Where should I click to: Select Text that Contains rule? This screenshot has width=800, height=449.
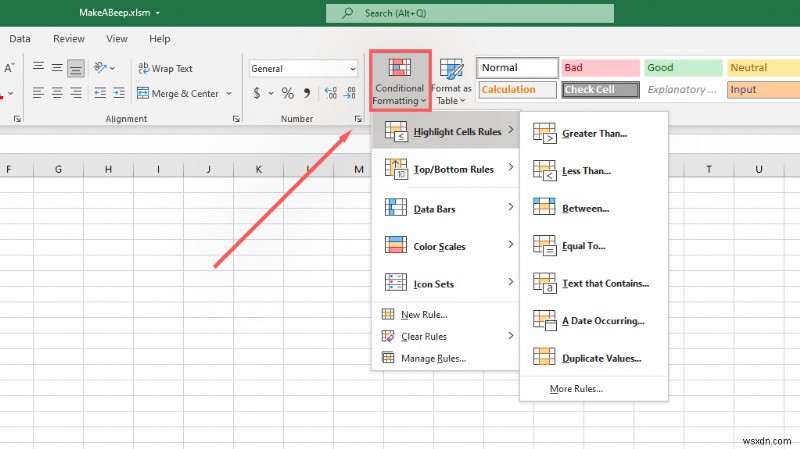594,283
